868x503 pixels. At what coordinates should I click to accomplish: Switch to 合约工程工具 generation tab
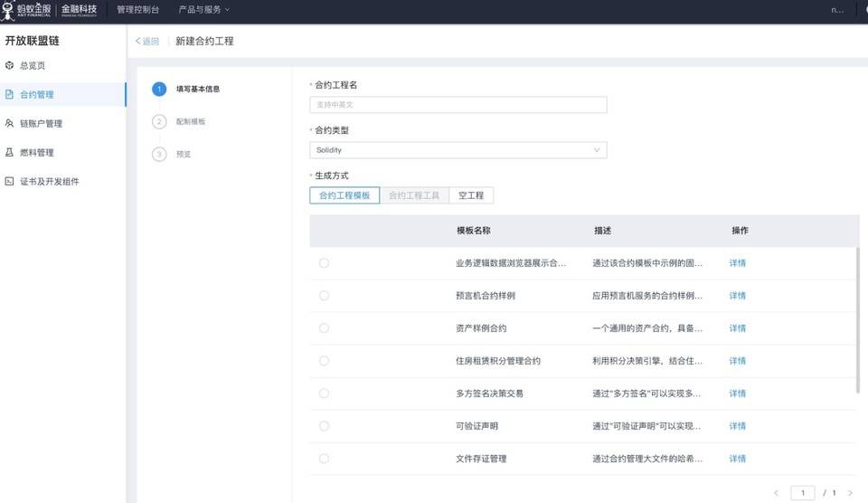click(414, 195)
